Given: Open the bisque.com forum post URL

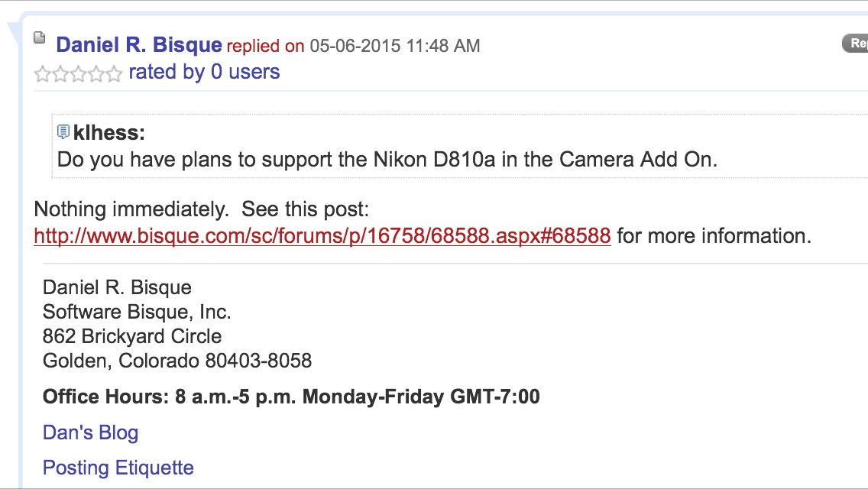Looking at the screenshot, I should 322,236.
